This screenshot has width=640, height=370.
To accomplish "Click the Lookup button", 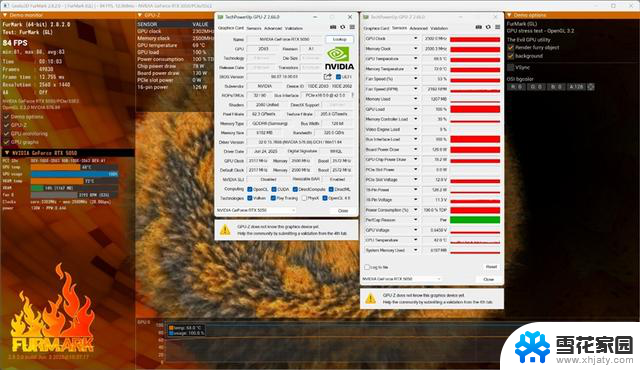I will 340,39.
